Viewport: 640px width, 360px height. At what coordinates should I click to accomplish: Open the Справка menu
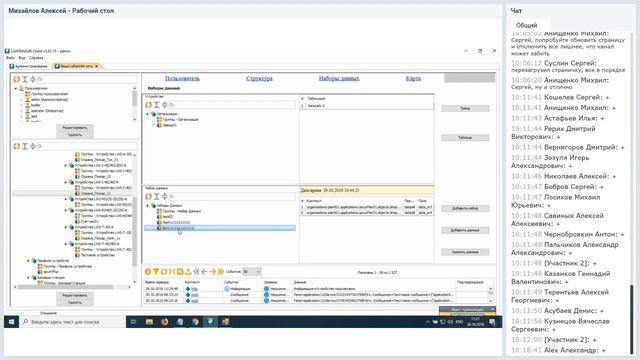[x=36, y=58]
